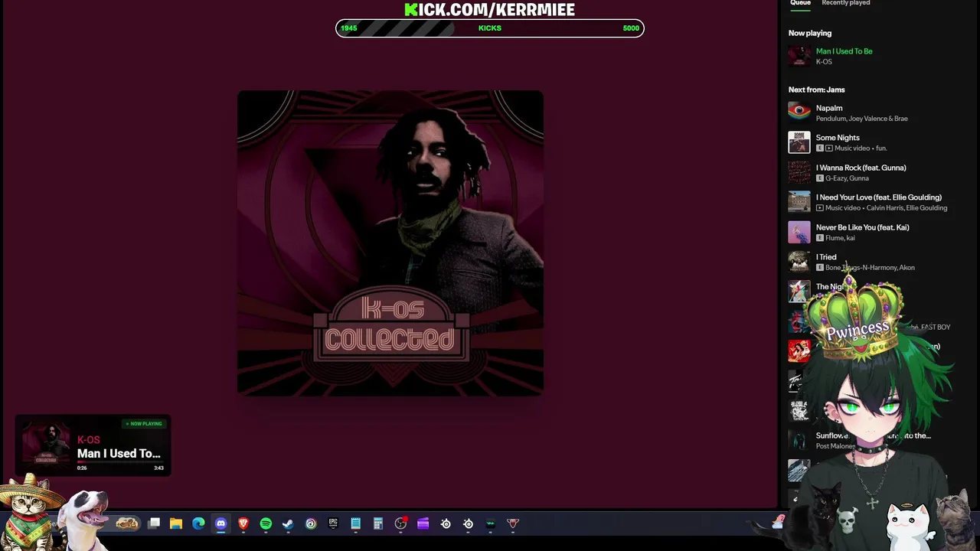
Task: Click the music video icon on I Need Your Love
Action: click(820, 208)
